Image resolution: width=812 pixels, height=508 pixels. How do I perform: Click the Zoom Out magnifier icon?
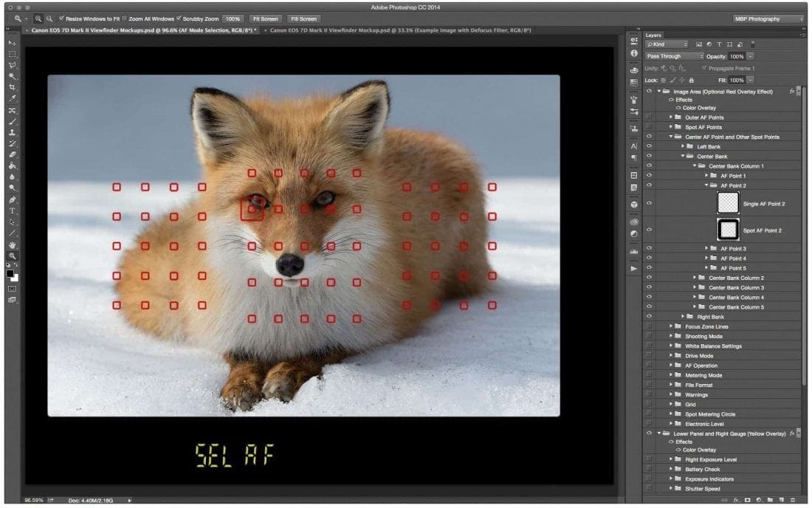click(x=49, y=18)
